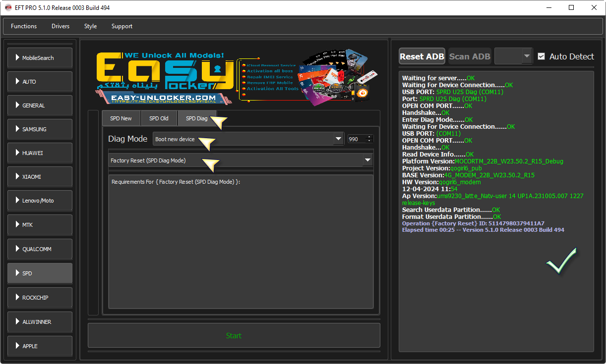Expand the SAMSUNG category
This screenshot has height=364, width=606.
point(40,129)
